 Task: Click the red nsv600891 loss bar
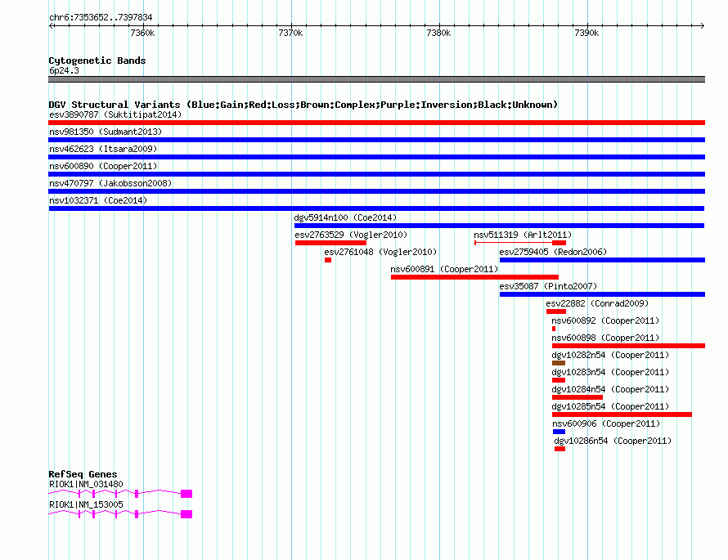coord(474,277)
